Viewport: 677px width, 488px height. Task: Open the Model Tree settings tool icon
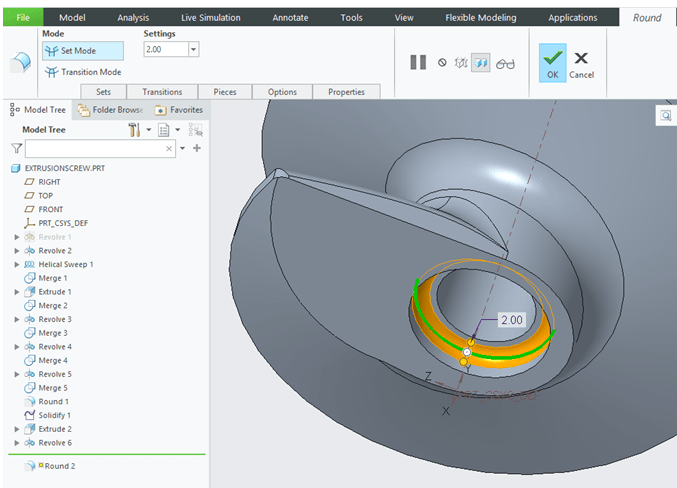pos(135,130)
